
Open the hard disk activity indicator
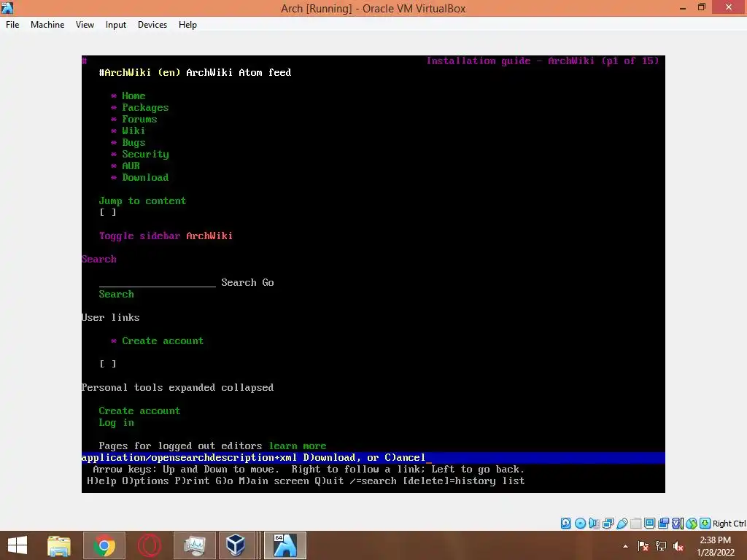click(565, 524)
